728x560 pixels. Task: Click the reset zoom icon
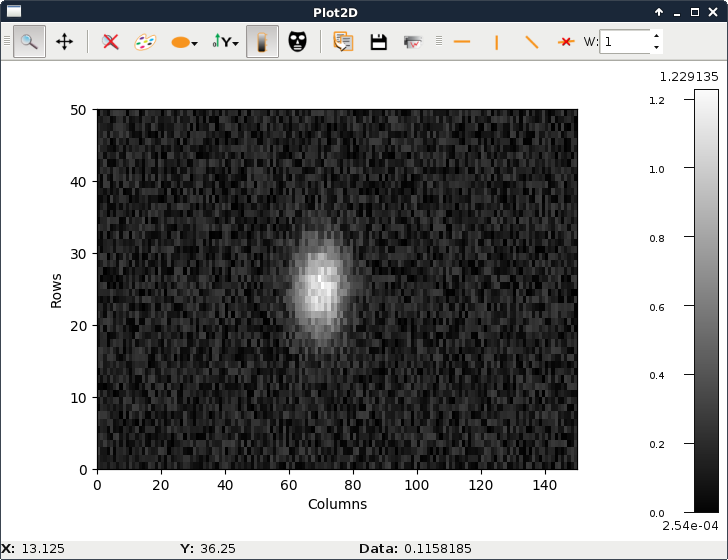pos(111,42)
